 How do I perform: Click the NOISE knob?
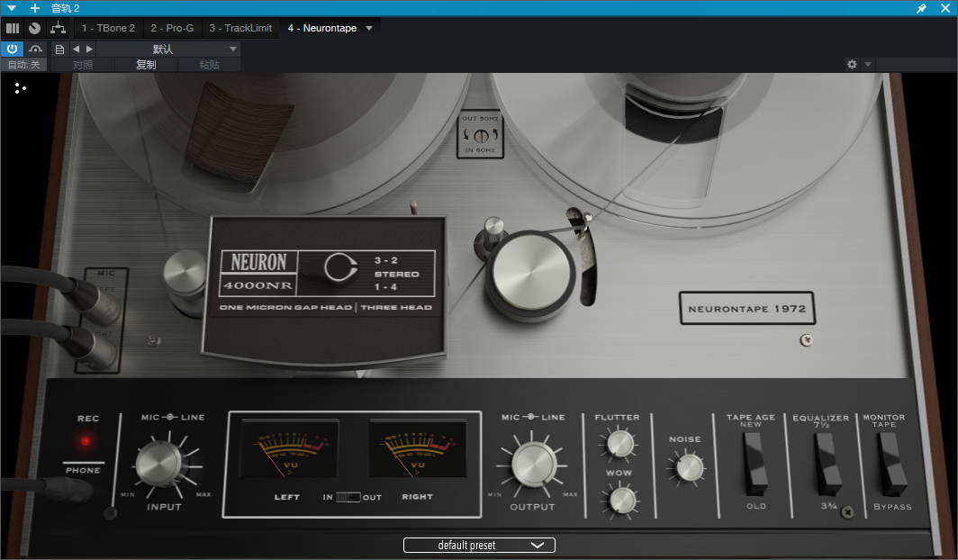coord(689,468)
